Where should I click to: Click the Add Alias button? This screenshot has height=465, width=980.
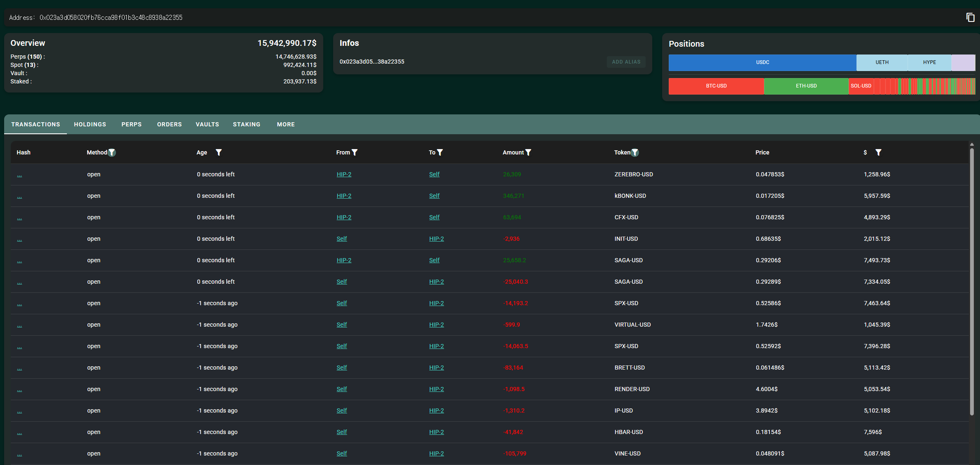tap(626, 62)
